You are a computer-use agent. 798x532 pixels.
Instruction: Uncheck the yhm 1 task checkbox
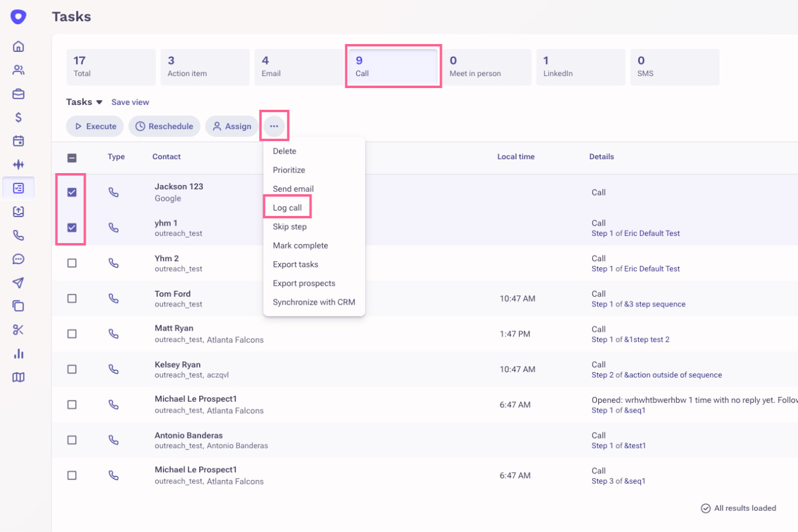click(72, 227)
